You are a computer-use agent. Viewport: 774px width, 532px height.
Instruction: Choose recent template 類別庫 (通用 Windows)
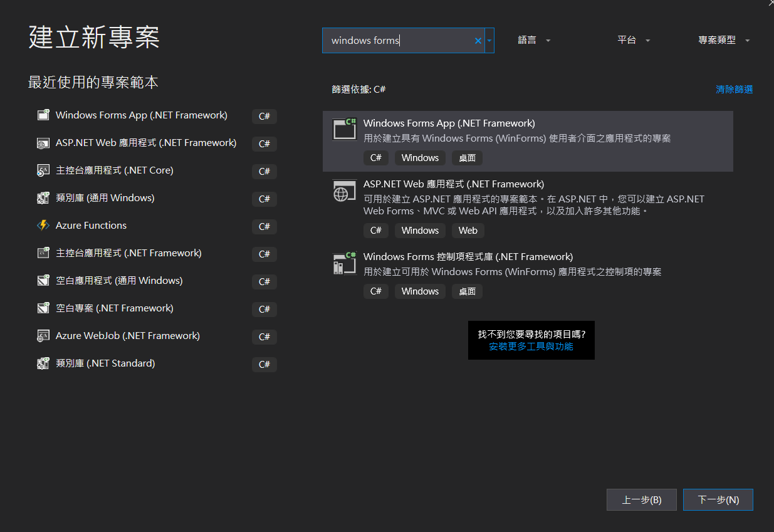point(156,199)
